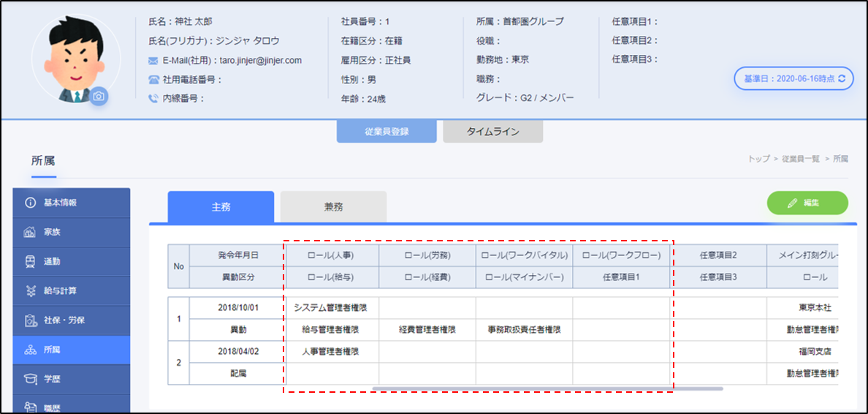The height and width of the screenshot is (414, 868).
Task: Click the 社保・労保 icon in sidebar
Action: point(30,320)
